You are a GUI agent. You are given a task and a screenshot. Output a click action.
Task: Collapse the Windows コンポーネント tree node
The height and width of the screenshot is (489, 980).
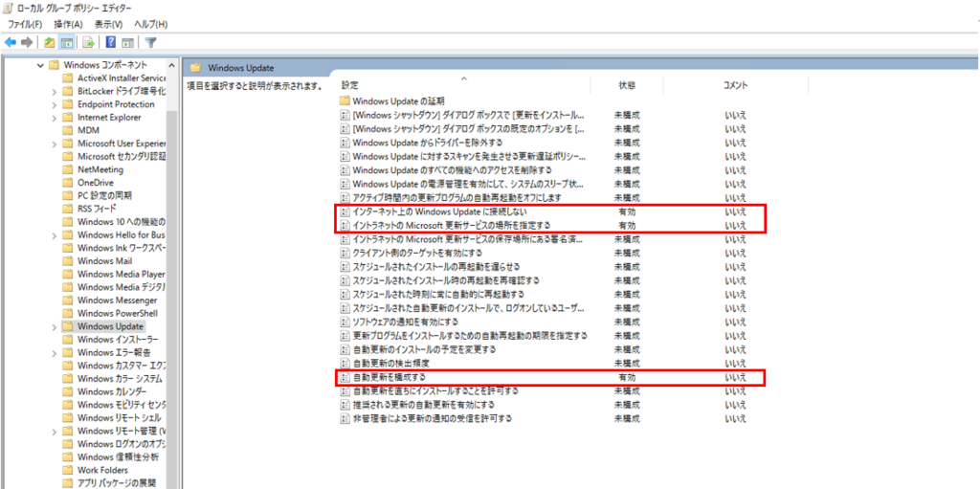(x=40, y=65)
